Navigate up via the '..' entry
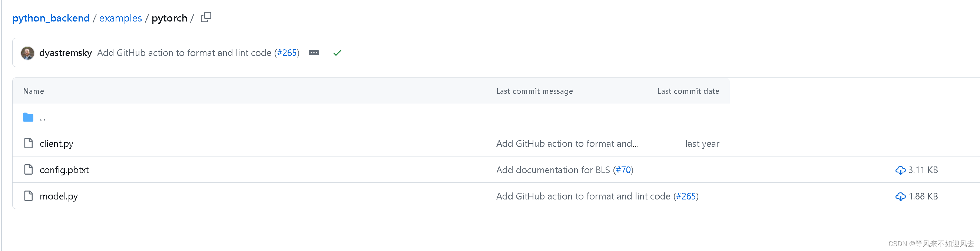This screenshot has height=251, width=980. click(x=43, y=119)
